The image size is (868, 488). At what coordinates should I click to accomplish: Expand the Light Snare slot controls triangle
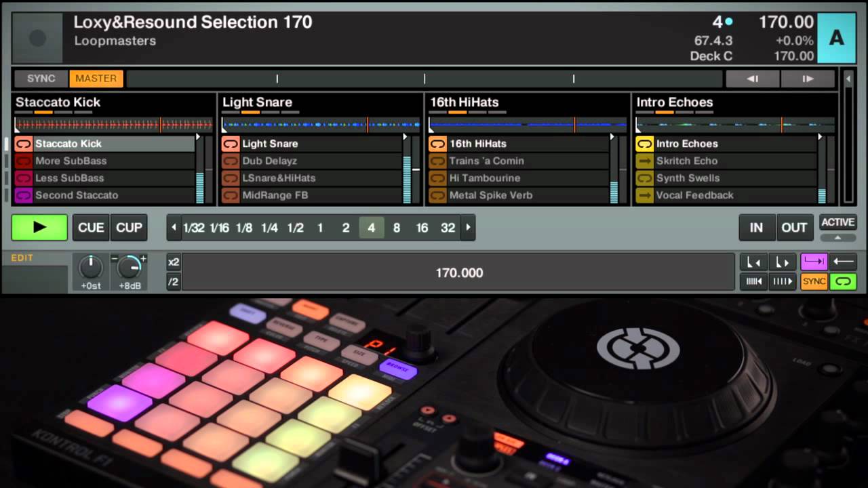pyautogui.click(x=406, y=137)
